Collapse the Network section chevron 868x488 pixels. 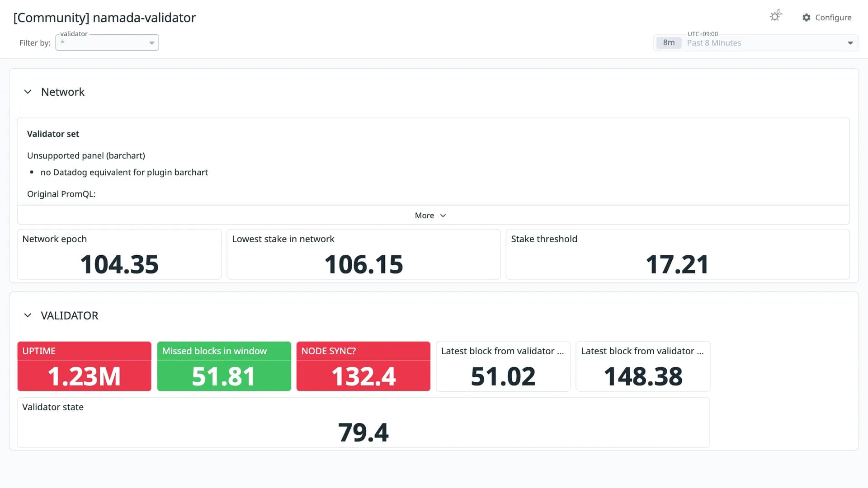28,92
